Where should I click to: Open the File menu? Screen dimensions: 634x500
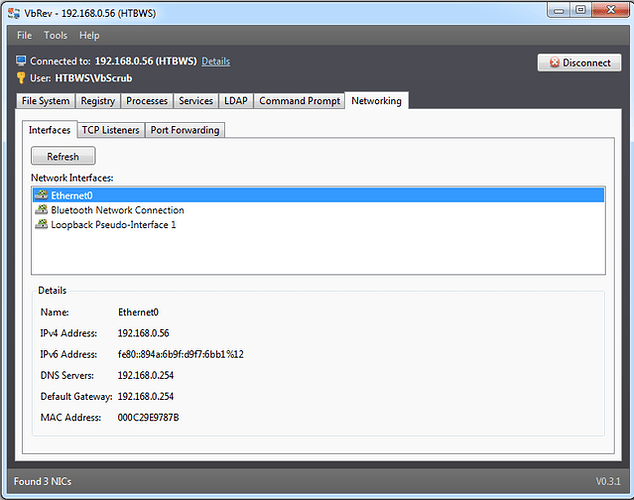pyautogui.click(x=25, y=36)
